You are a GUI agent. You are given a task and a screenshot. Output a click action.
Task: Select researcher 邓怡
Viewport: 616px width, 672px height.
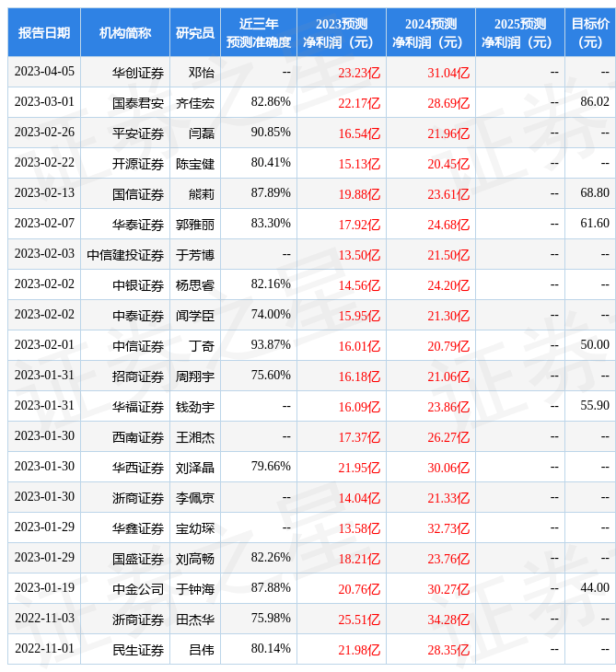click(202, 73)
